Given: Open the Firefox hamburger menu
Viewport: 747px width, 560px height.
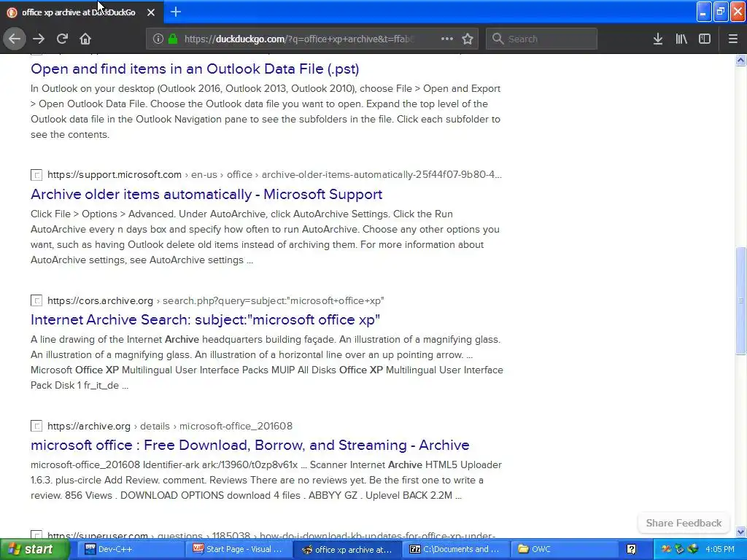Looking at the screenshot, I should point(732,39).
